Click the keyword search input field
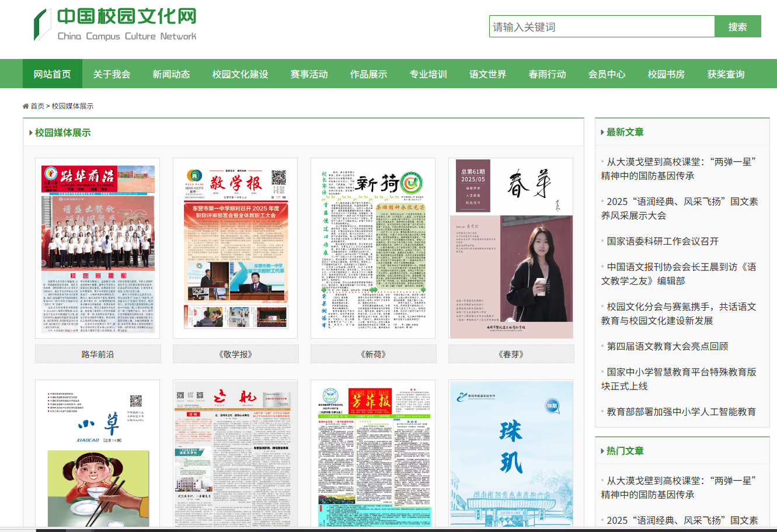Screen dimensions: 777x532 pyautogui.click(x=601, y=27)
